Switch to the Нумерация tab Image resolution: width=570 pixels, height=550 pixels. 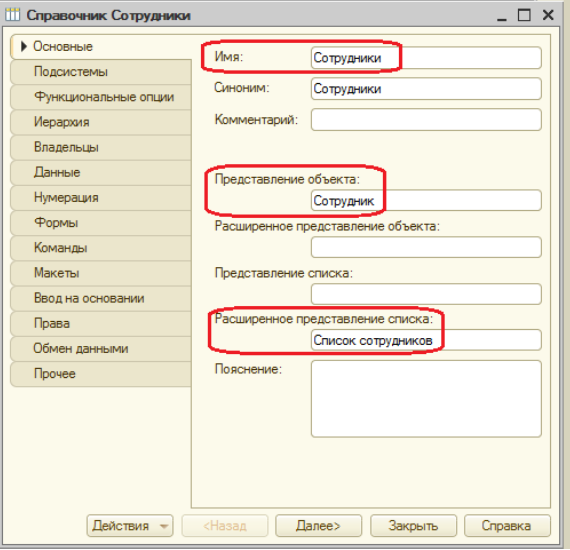(101, 197)
